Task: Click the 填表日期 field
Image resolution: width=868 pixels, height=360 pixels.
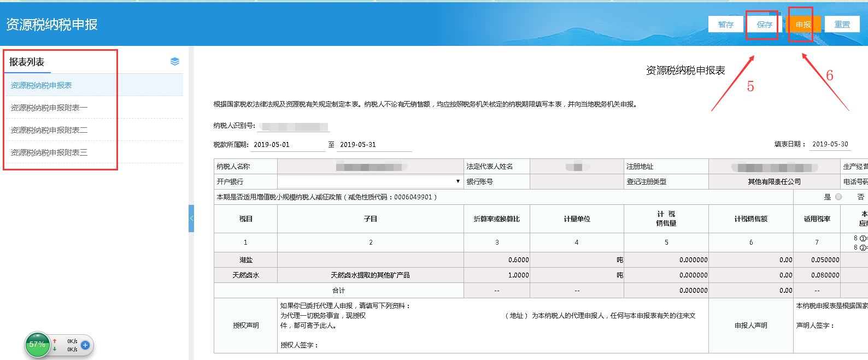Action: coord(830,144)
